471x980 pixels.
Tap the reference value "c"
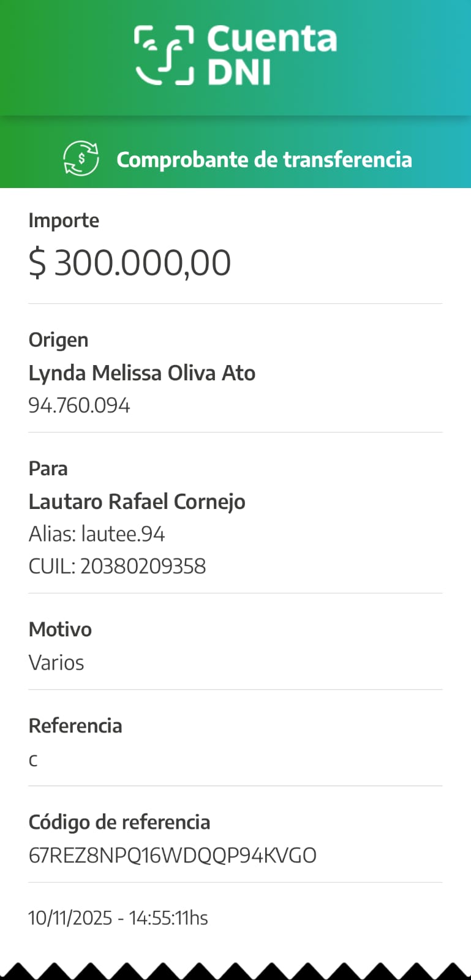33,760
